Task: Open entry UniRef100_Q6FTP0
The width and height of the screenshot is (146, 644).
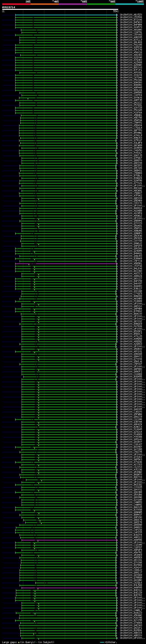Action: tap(131, 130)
